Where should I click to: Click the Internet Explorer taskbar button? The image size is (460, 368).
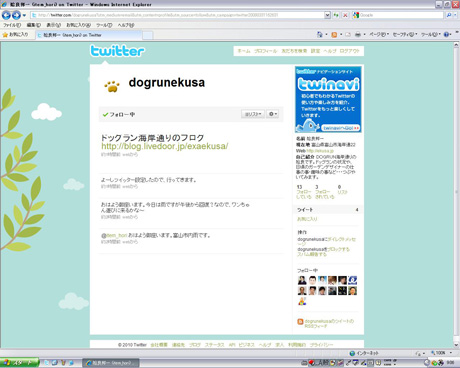111,363
